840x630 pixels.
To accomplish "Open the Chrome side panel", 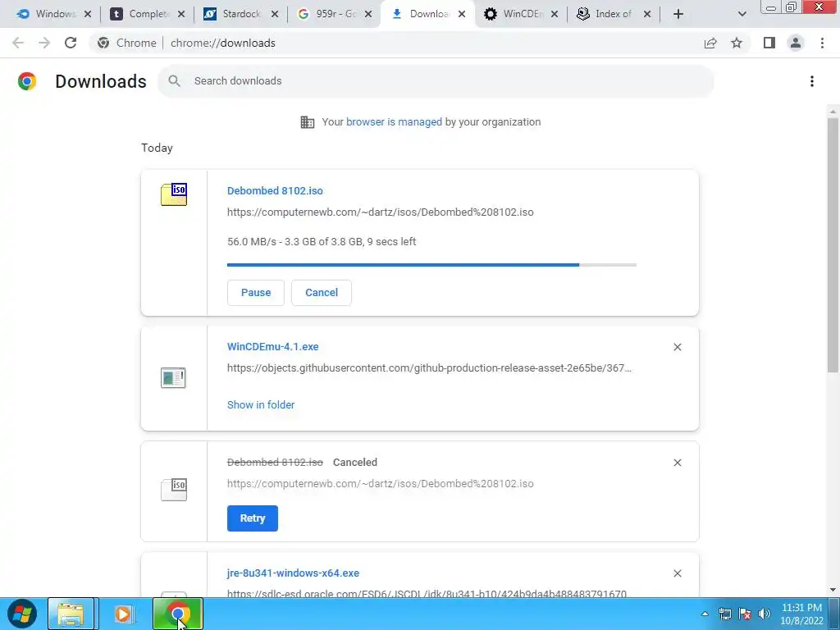I will [x=769, y=43].
